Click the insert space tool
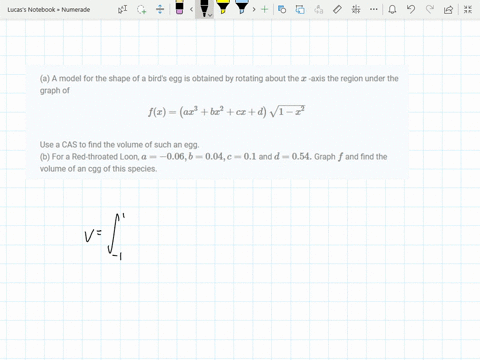 point(160,9)
